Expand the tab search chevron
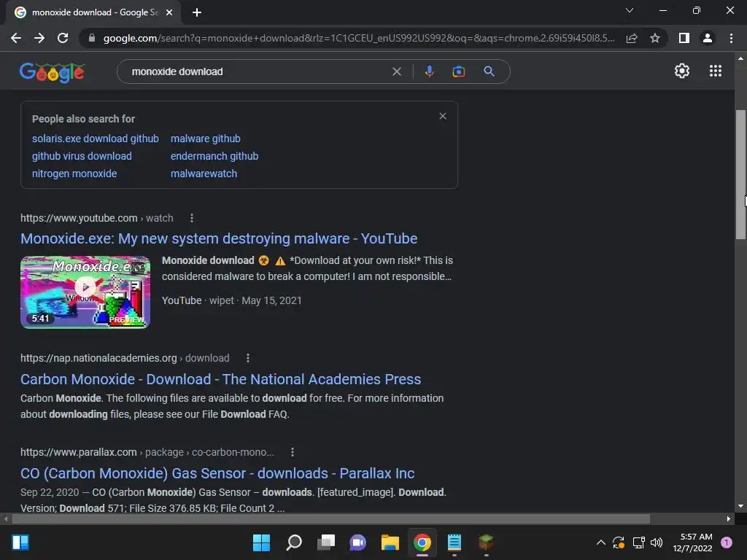Screen dimensions: 747x560 [630, 10]
